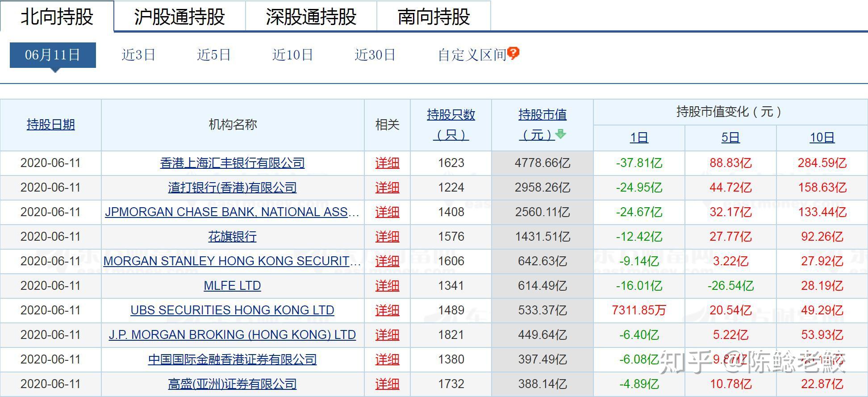Open MORGAN STANLEY HONG KONG SECURIT… link
The height and width of the screenshot is (397, 868).
(232, 261)
